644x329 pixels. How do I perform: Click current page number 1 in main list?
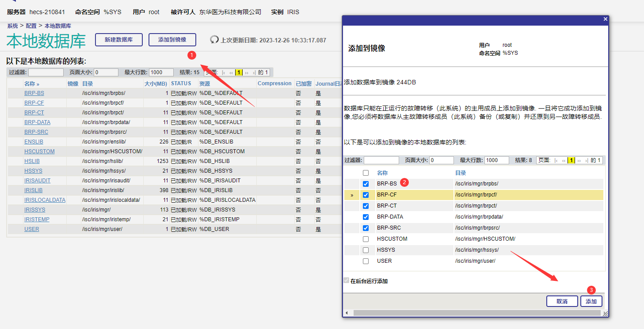point(239,72)
